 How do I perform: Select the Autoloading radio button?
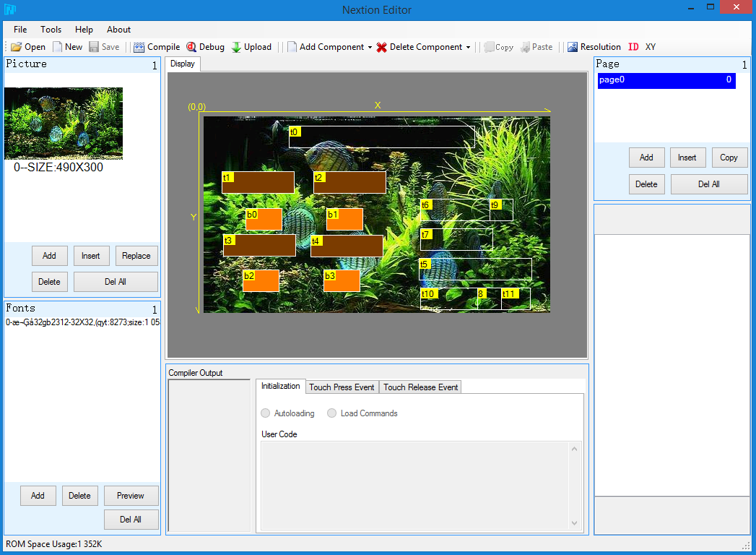coord(266,413)
